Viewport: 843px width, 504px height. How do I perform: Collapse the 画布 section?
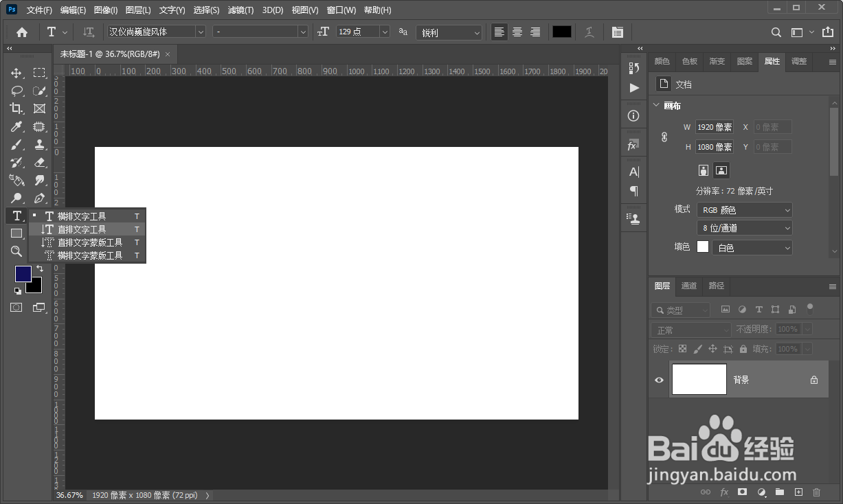(x=656, y=106)
